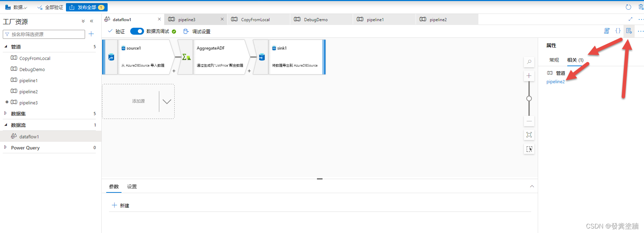The height and width of the screenshot is (233, 644).
Task: Zoom out canvas with minus button
Action: click(x=529, y=121)
